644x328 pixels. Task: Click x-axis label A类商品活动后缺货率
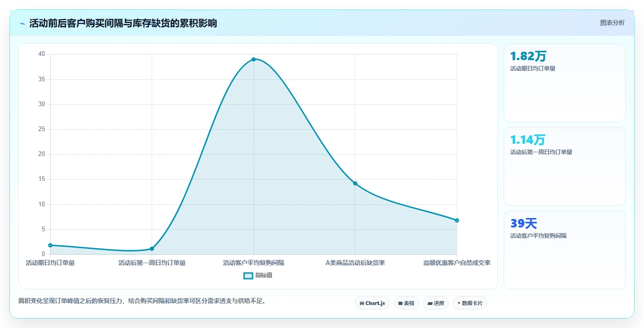tap(355, 263)
